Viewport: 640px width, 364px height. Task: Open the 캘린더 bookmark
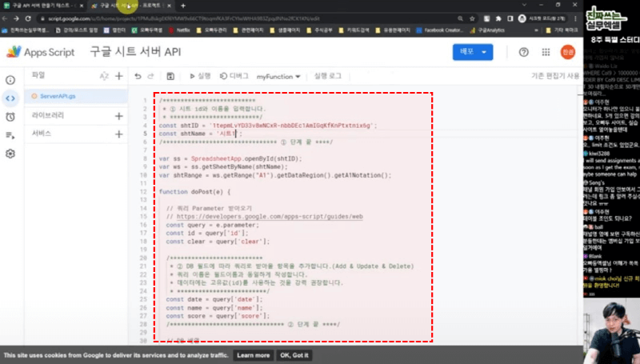(114, 30)
